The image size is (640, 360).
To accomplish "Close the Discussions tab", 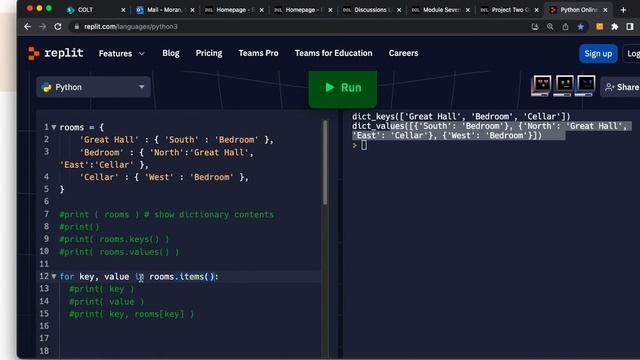I will tap(399, 10).
